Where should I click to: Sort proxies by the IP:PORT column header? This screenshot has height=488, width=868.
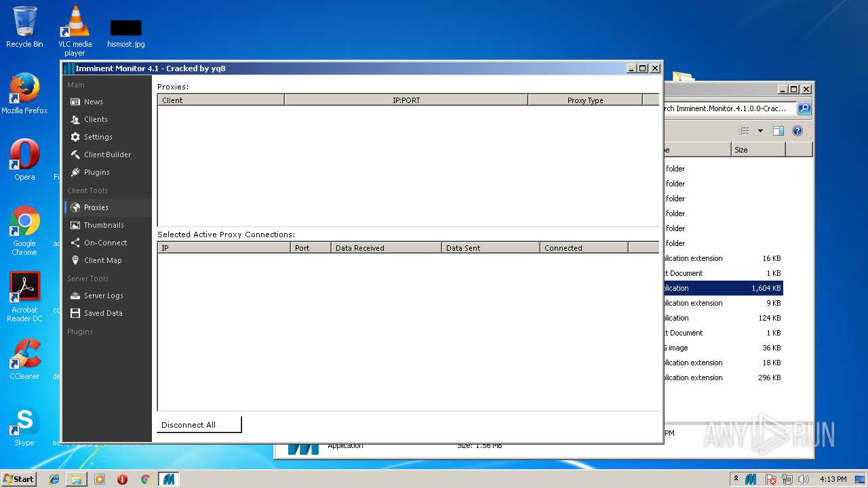[x=406, y=100]
